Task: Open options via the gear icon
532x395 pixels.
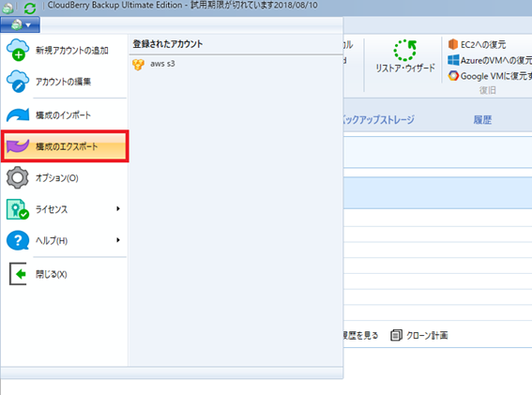Action: (18, 177)
